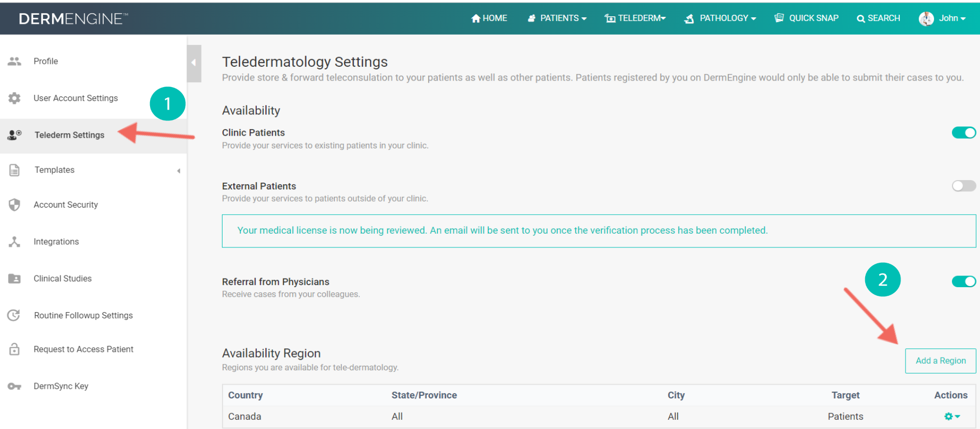This screenshot has width=980, height=429.
Task: Click the User Account Settings gear icon
Action: coord(14,98)
